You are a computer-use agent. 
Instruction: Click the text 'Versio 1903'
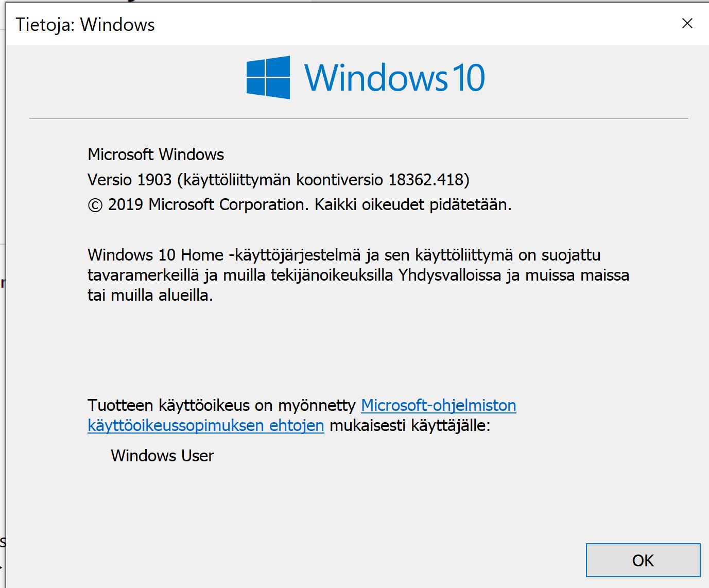click(129, 180)
